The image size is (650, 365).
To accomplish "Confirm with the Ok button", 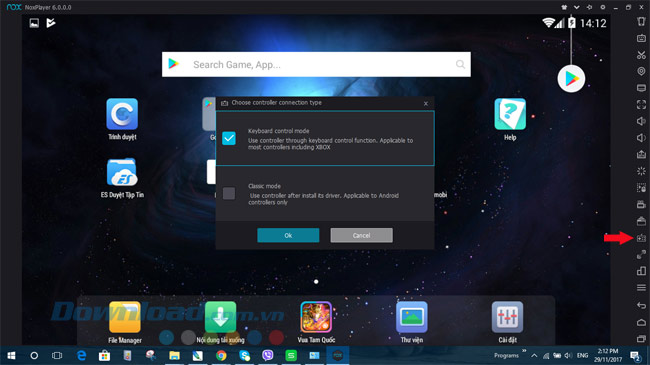I will (288, 235).
